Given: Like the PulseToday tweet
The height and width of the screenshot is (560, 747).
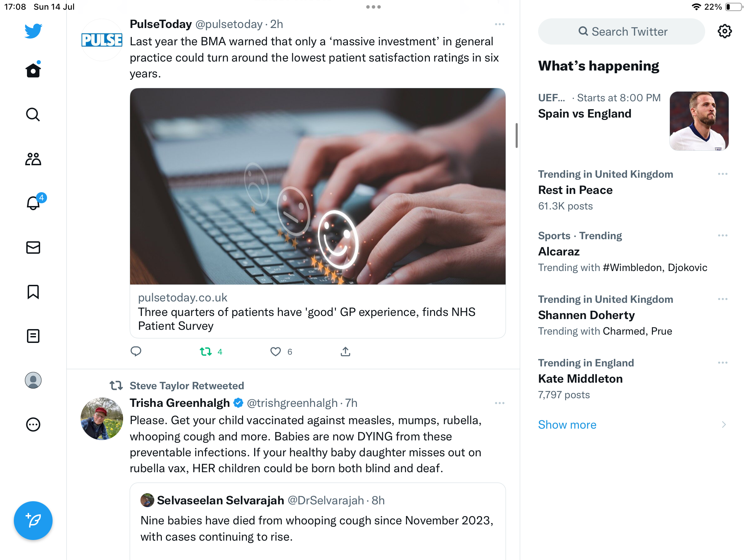Looking at the screenshot, I should click(276, 352).
